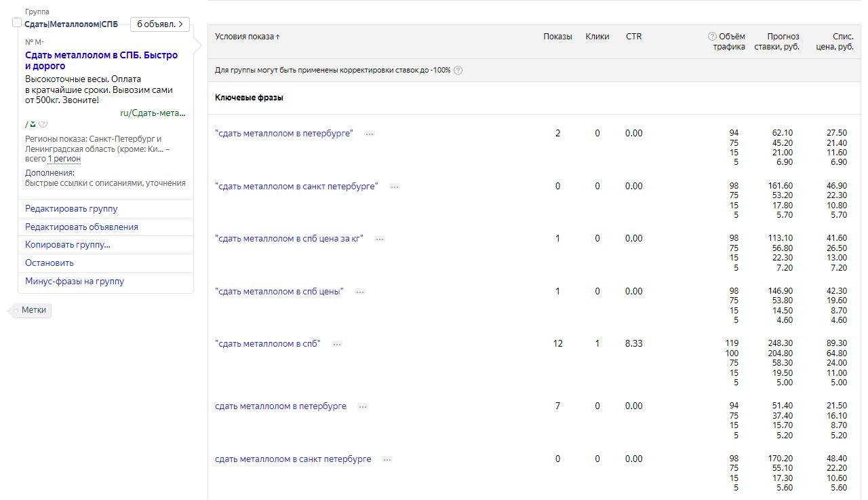Screen dimensions: 868x500
Task: Select the bid forecast value 161.60
Action: [782, 186]
